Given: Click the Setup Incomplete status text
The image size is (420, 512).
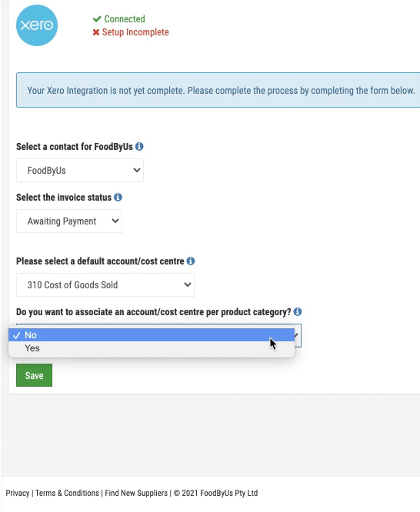Looking at the screenshot, I should [x=135, y=32].
